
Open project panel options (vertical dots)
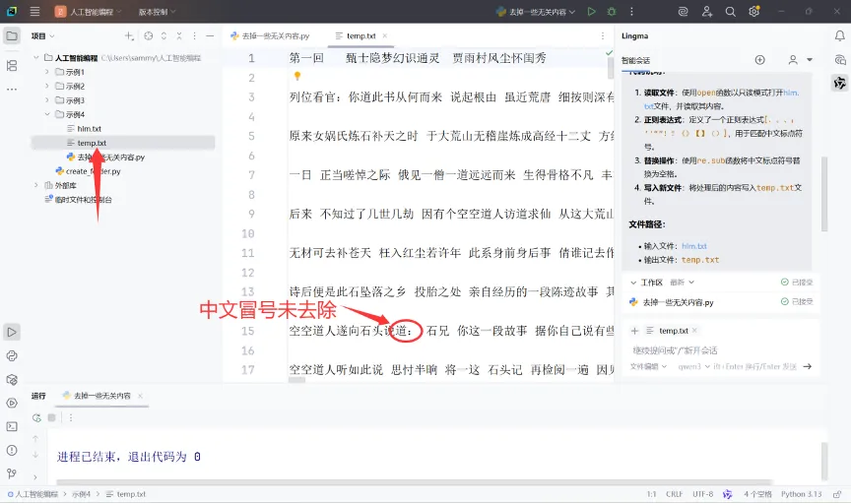click(x=194, y=35)
